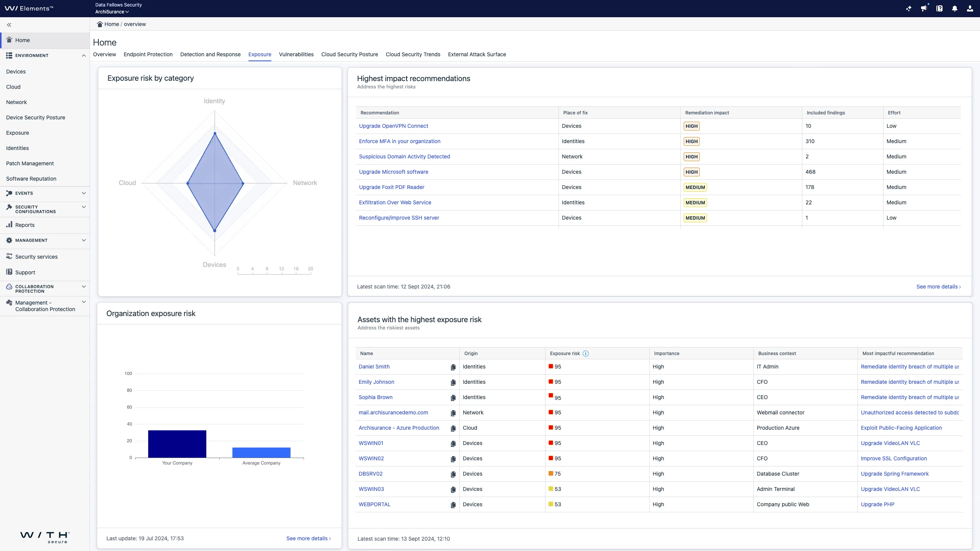This screenshot has width=980, height=551.
Task: Click the Your Company bar in chart
Action: coord(177,444)
